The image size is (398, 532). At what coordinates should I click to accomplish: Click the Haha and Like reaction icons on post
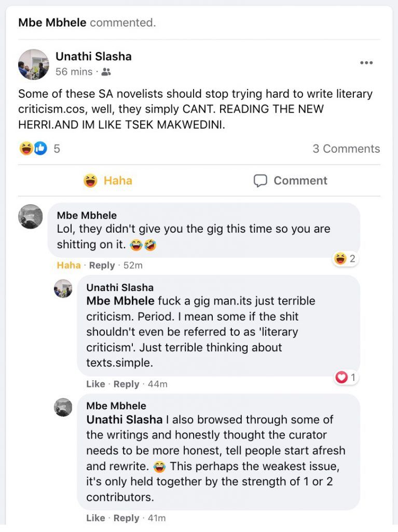coord(33,149)
